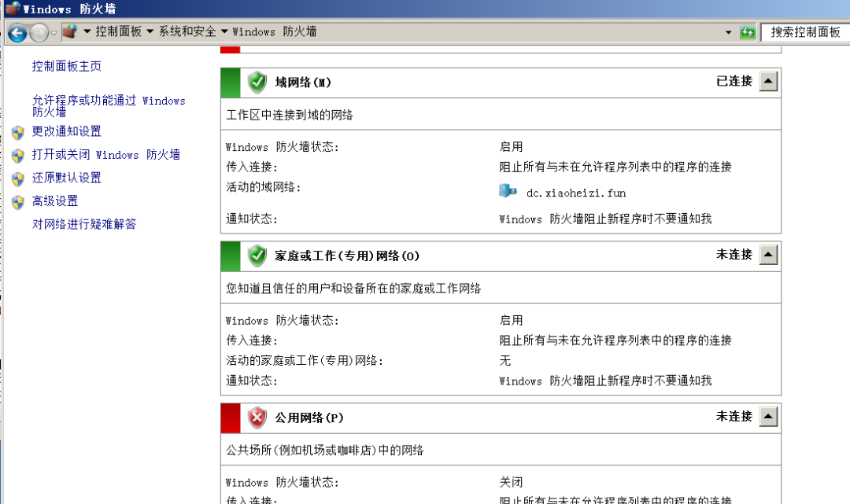Focus the 搜索控制面板 search field
This screenshot has height=504, width=850.
point(805,32)
